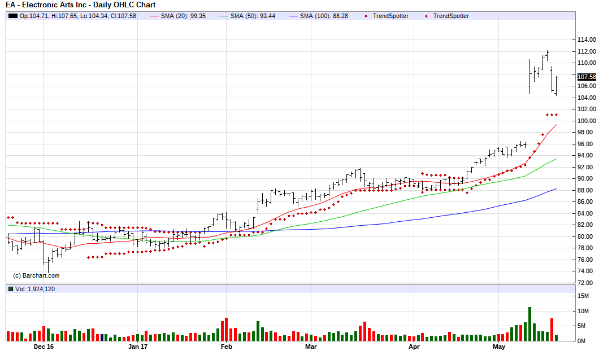Click the '104.00' price axis label
This screenshot has height=364, width=599.
[587, 98]
